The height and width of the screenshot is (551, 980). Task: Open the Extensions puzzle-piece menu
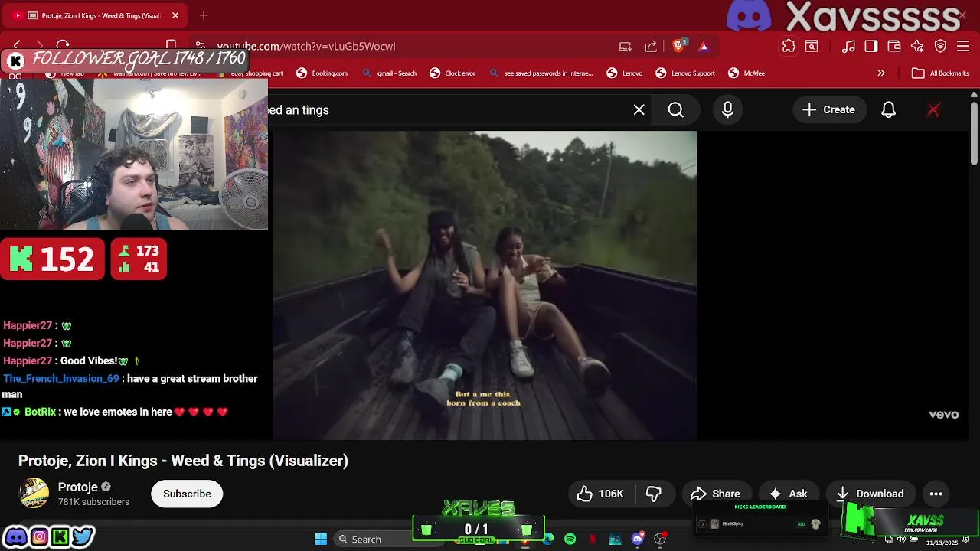tap(789, 46)
